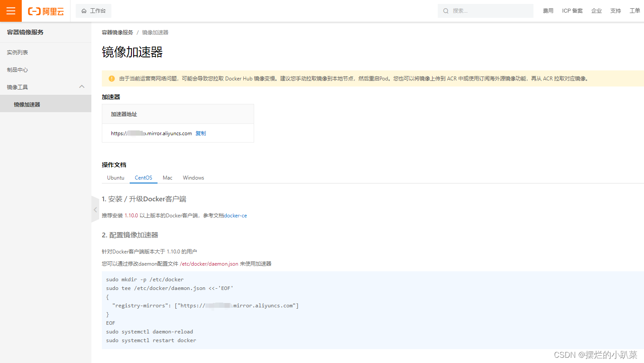
Task: Click the mirror.aliyuncs.com address text
Action: (151, 133)
